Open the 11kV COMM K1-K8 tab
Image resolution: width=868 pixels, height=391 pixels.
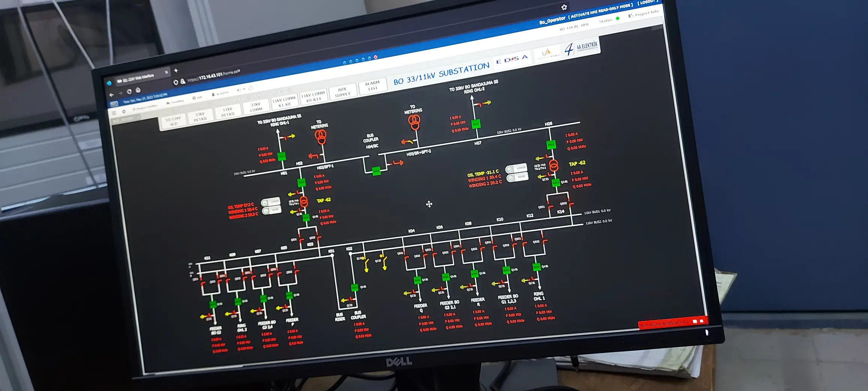(x=284, y=101)
